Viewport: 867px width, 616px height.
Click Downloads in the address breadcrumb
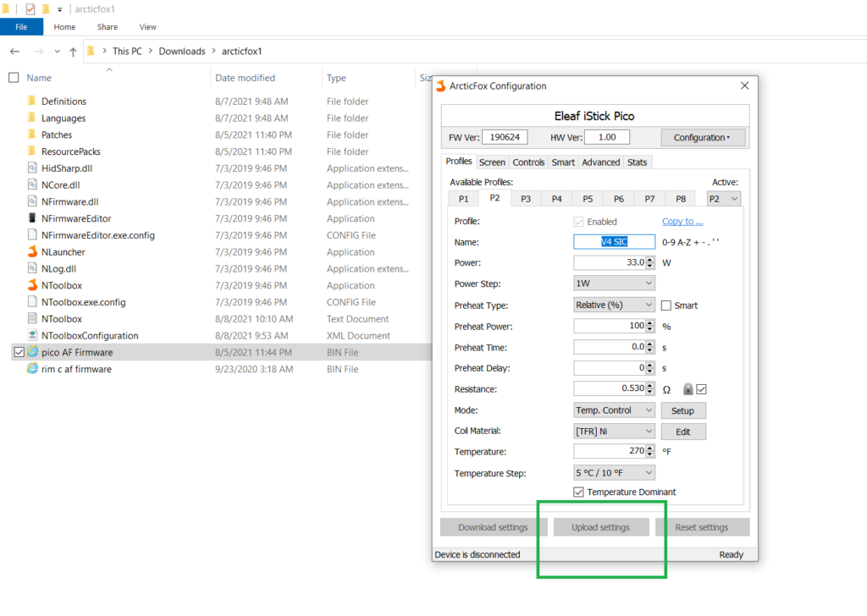[x=182, y=51]
